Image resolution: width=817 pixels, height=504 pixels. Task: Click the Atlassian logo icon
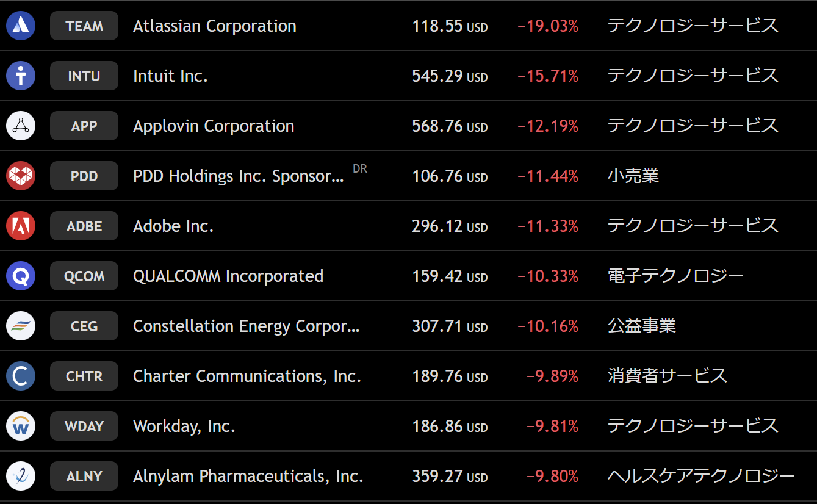(21, 26)
